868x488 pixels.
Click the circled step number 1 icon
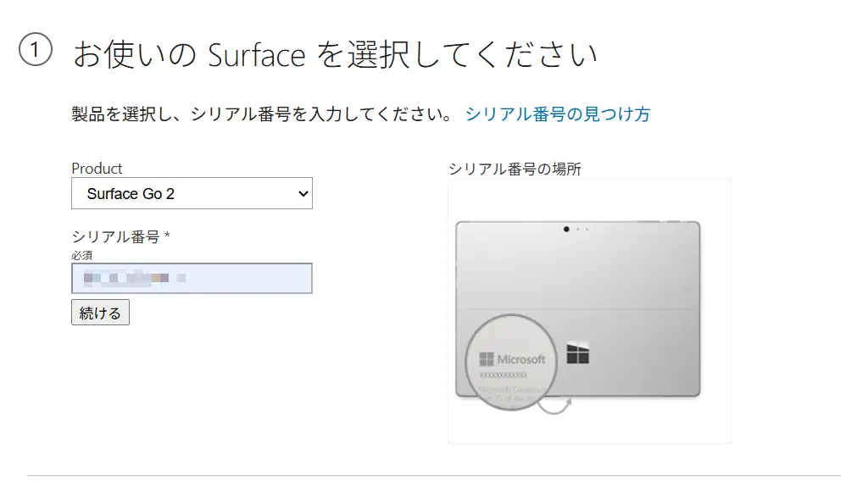click(x=35, y=51)
